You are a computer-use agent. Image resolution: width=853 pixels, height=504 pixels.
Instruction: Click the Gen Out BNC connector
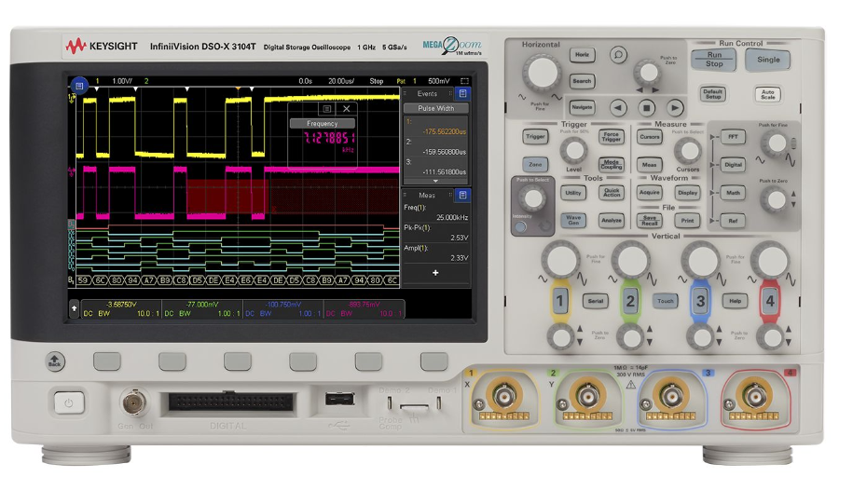click(x=134, y=402)
